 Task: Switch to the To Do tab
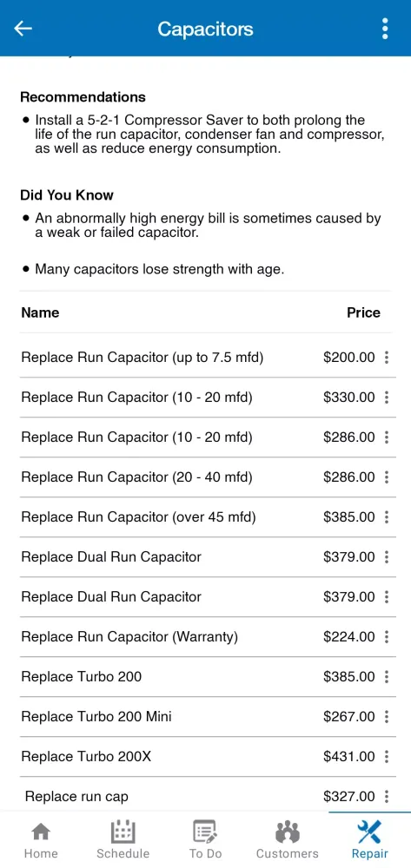[x=205, y=839]
